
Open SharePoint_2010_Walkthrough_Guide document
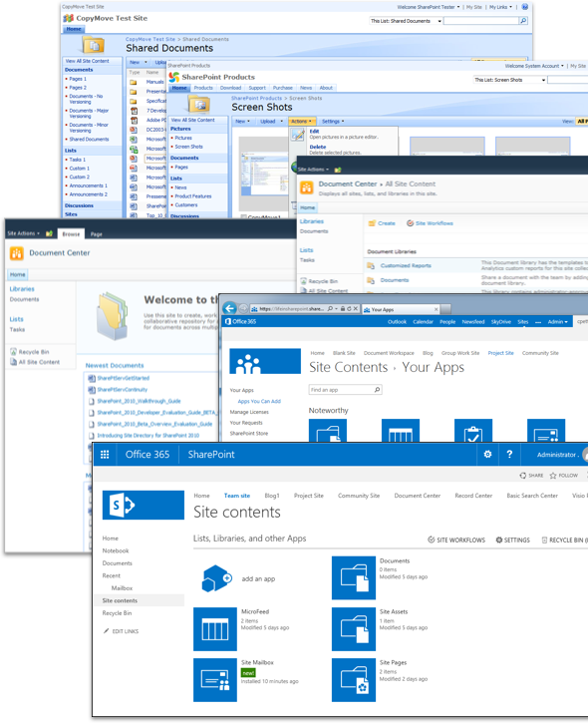tap(139, 401)
